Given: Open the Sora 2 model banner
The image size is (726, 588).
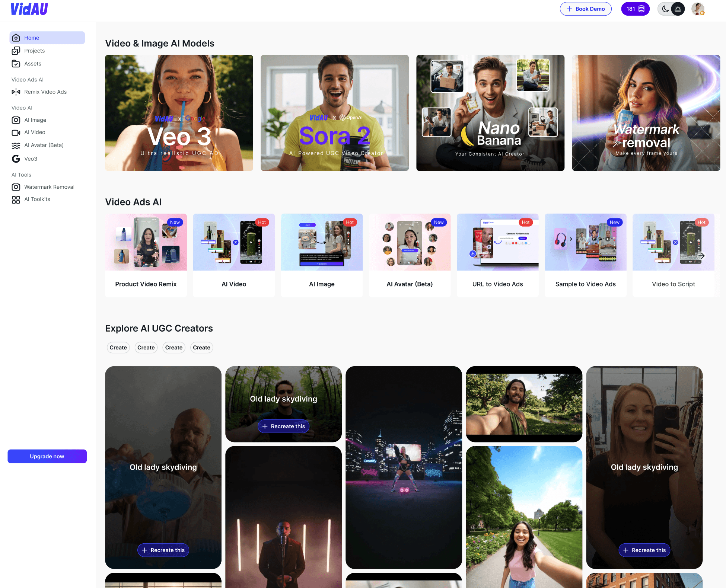Looking at the screenshot, I should (x=335, y=113).
